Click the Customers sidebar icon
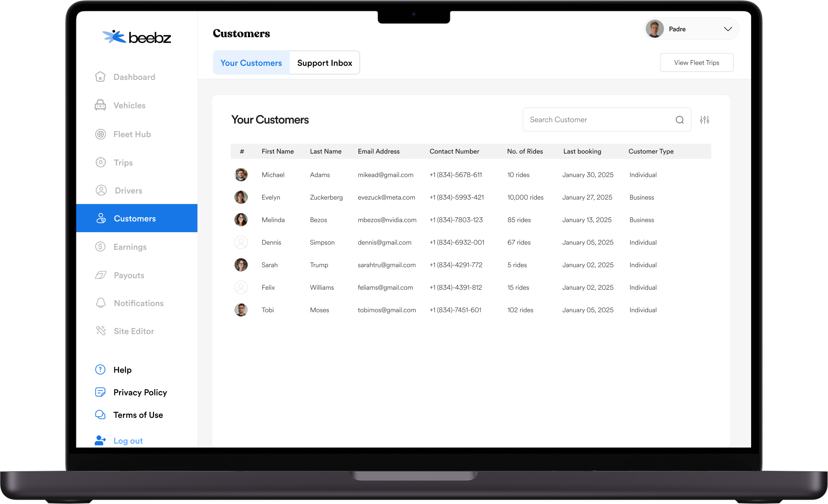The image size is (828, 504). click(101, 218)
